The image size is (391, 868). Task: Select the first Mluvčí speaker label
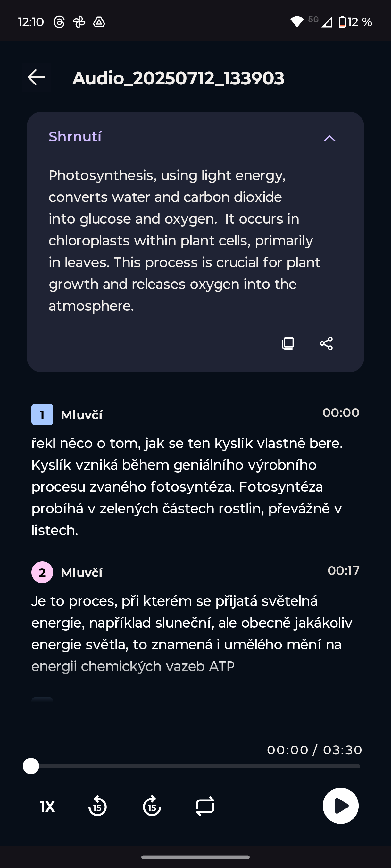pos(82,415)
